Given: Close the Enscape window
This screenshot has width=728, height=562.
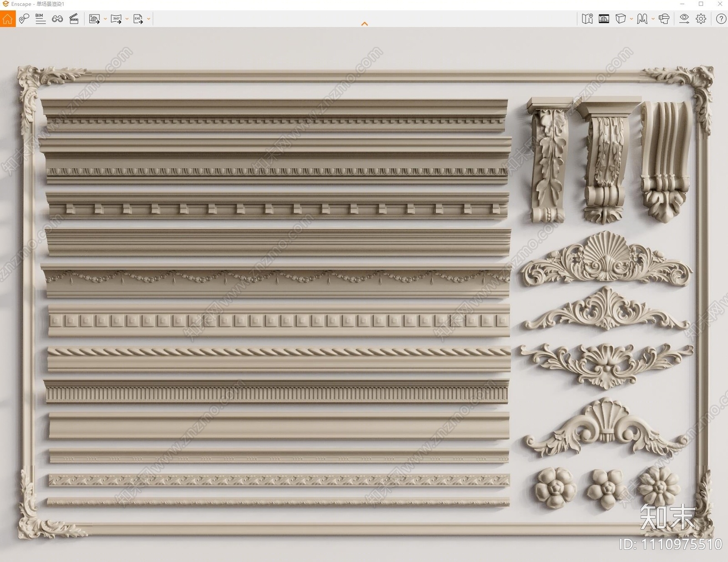Looking at the screenshot, I should (720, 4).
